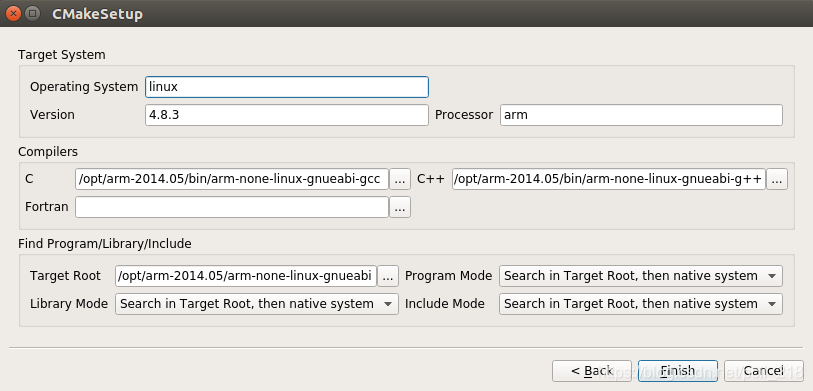Browse for the Fortran compiler path
Screen dimensions: 813x391
[x=400, y=207]
